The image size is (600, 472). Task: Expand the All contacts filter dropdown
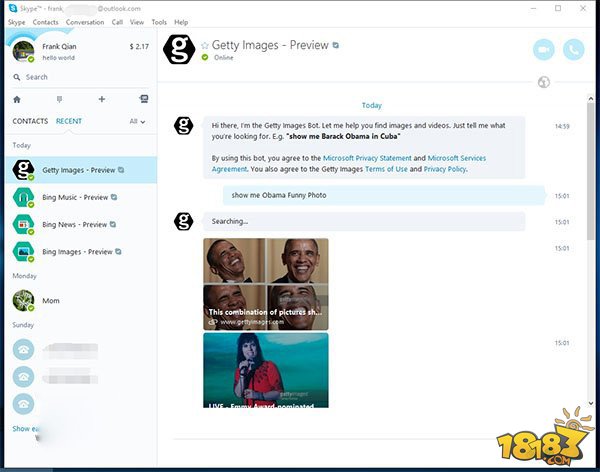point(138,122)
